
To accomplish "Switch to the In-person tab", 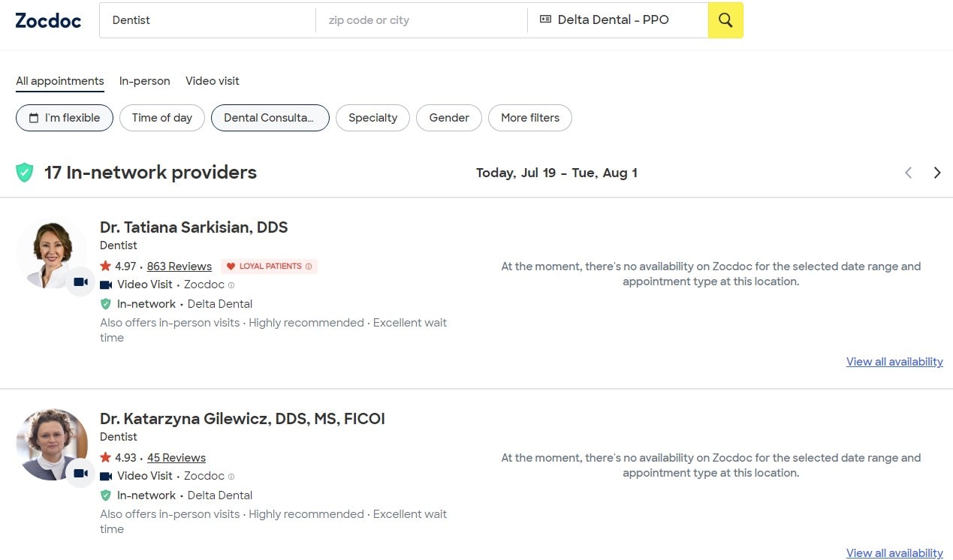I will tap(145, 81).
